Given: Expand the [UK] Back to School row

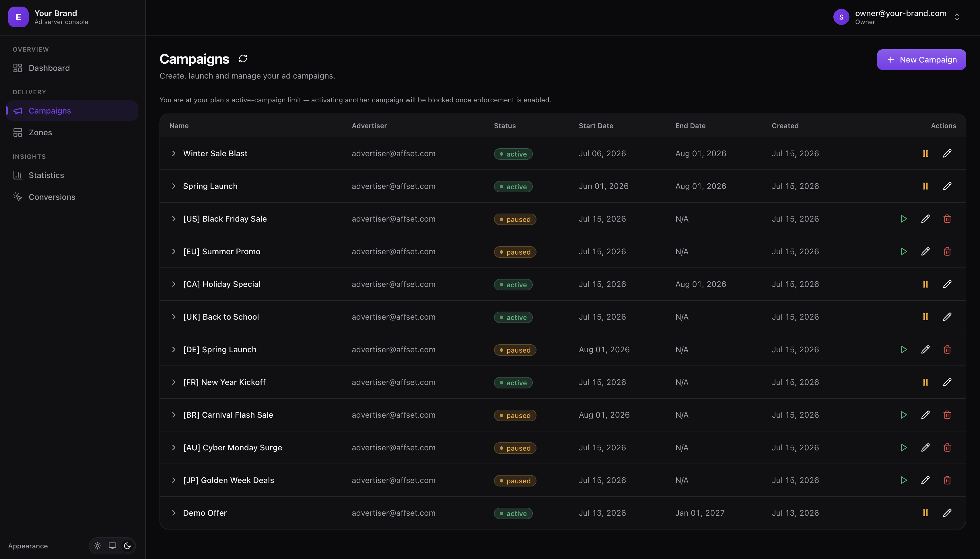Looking at the screenshot, I should click(x=174, y=317).
